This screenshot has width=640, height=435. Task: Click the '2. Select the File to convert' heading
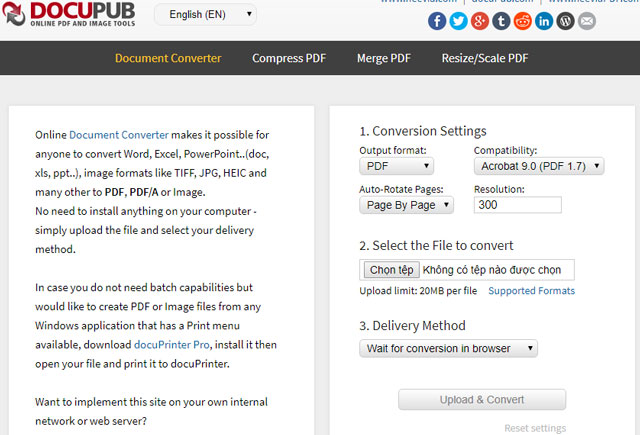click(x=436, y=246)
